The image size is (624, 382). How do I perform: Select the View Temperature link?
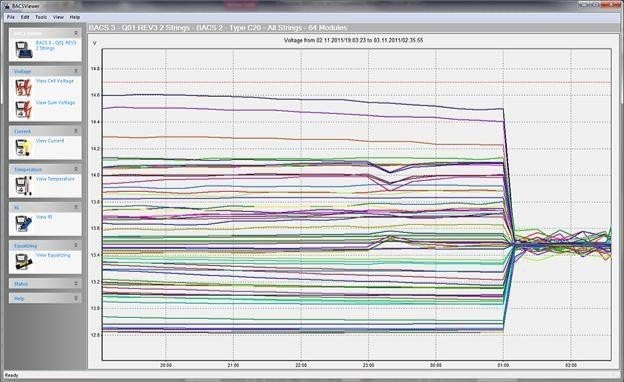(x=55, y=179)
